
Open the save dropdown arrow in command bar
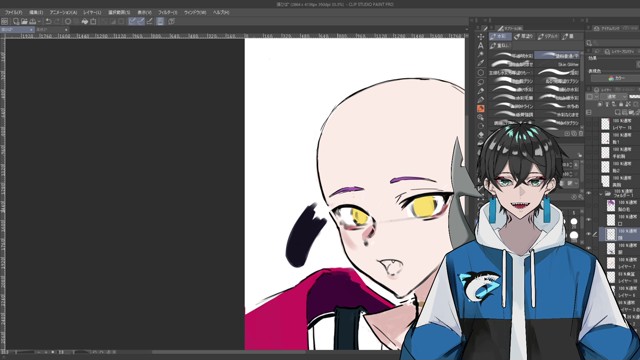[39, 21]
